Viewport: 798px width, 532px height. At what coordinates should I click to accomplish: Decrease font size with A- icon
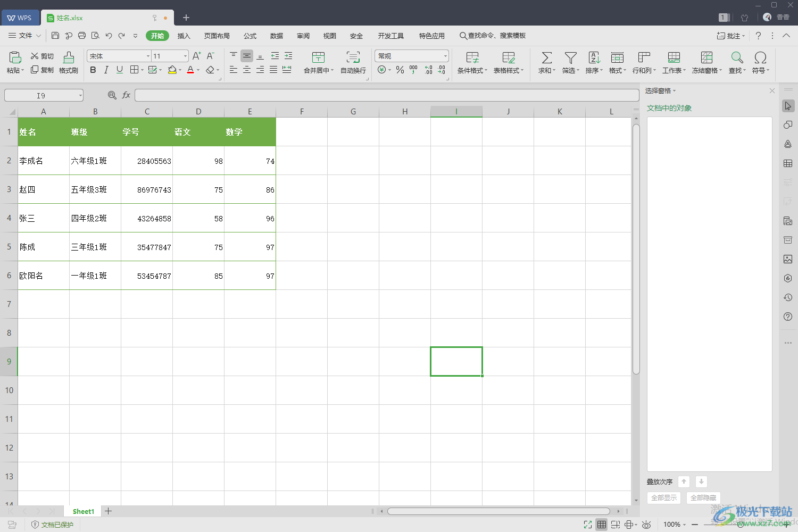tap(211, 56)
